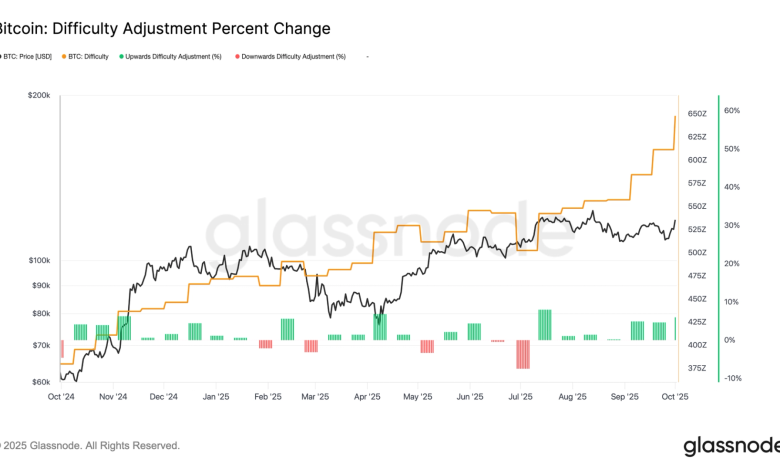780x470 pixels.
Task: Click the -10% label on the right axis
Action: tap(732, 378)
